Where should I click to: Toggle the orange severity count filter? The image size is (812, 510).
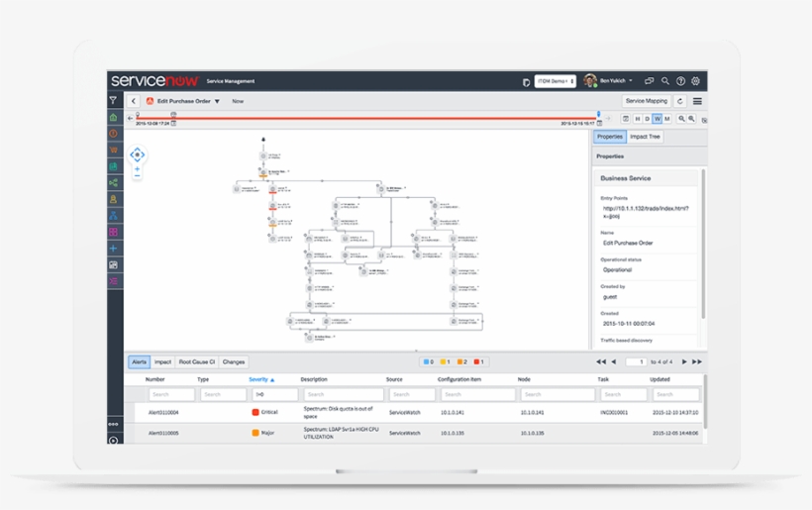coord(461,361)
